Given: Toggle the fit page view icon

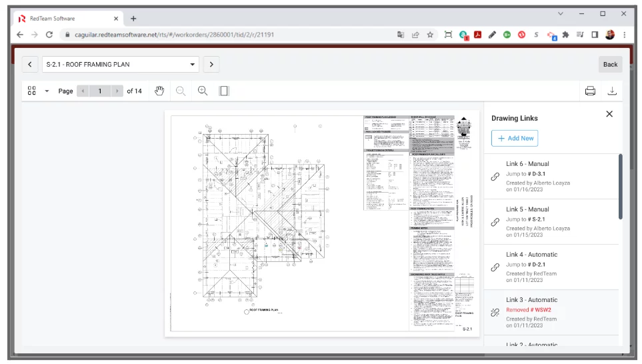Looking at the screenshot, I should coord(224,91).
